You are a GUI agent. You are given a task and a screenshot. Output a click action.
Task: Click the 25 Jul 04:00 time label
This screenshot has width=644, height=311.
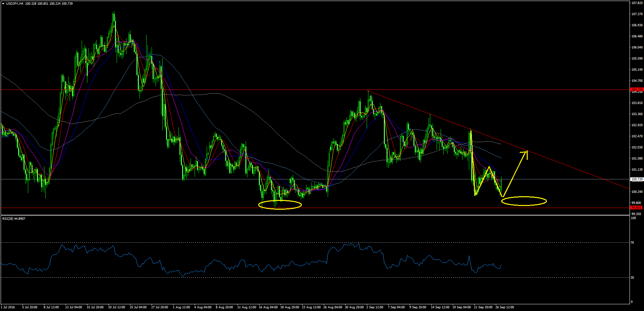click(x=138, y=307)
